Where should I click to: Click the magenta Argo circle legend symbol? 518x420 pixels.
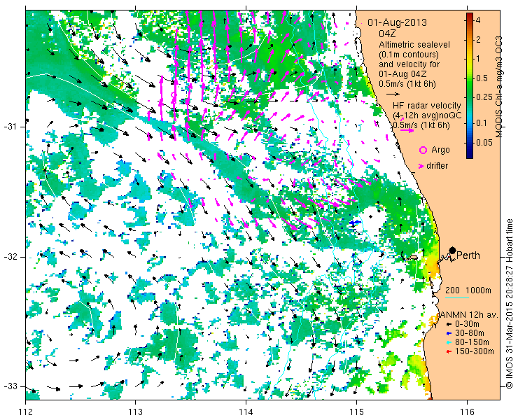pos(423,150)
